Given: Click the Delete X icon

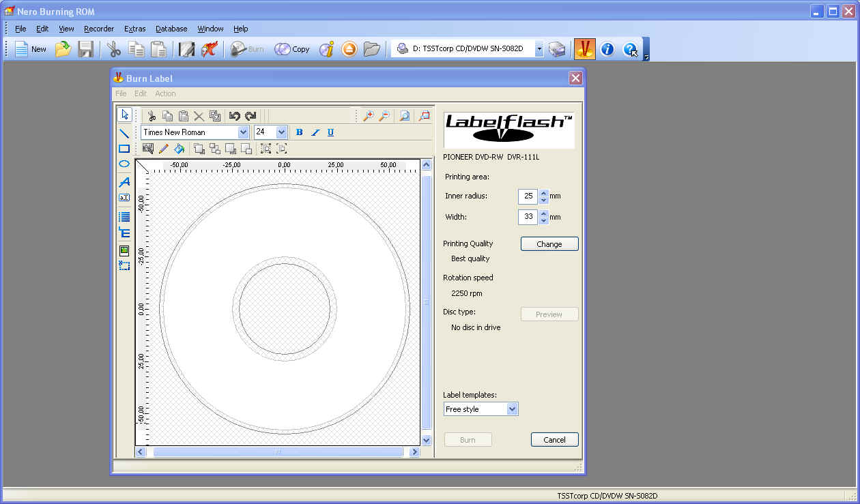Looking at the screenshot, I should (199, 116).
